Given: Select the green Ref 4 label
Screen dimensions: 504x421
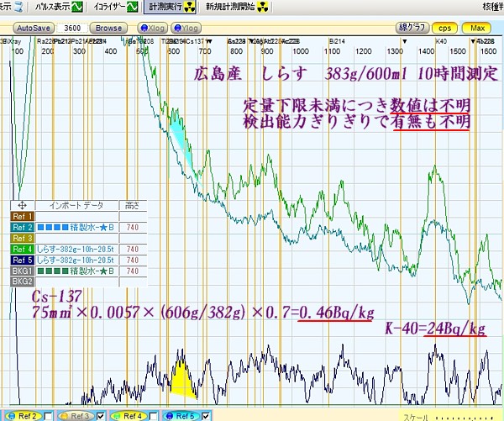Looking at the screenshot, I should pyautogui.click(x=22, y=249).
